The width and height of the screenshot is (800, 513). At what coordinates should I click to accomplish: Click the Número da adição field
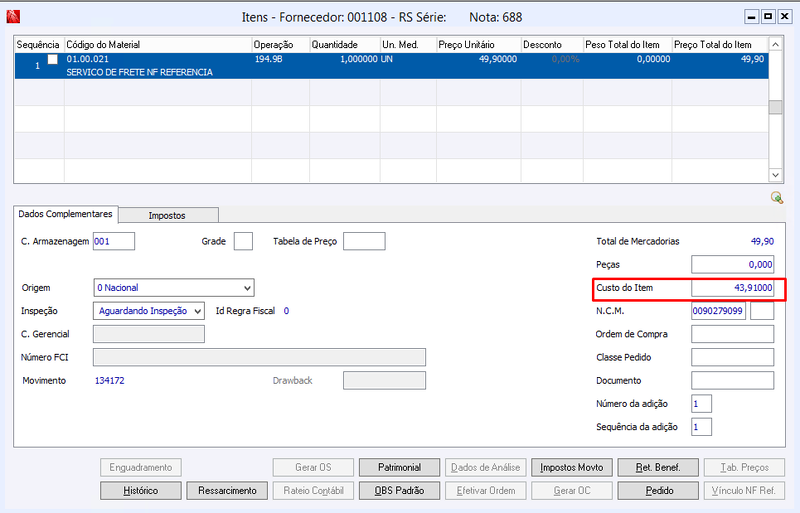[x=702, y=404]
